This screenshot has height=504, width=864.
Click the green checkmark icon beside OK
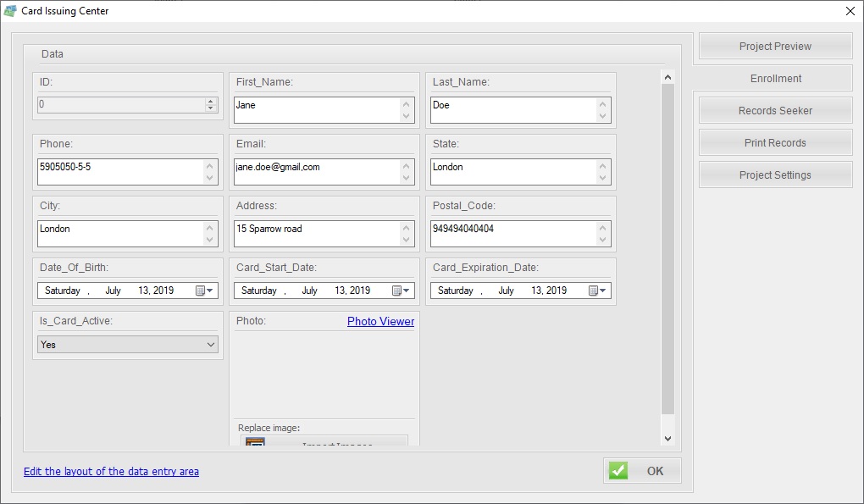click(618, 470)
